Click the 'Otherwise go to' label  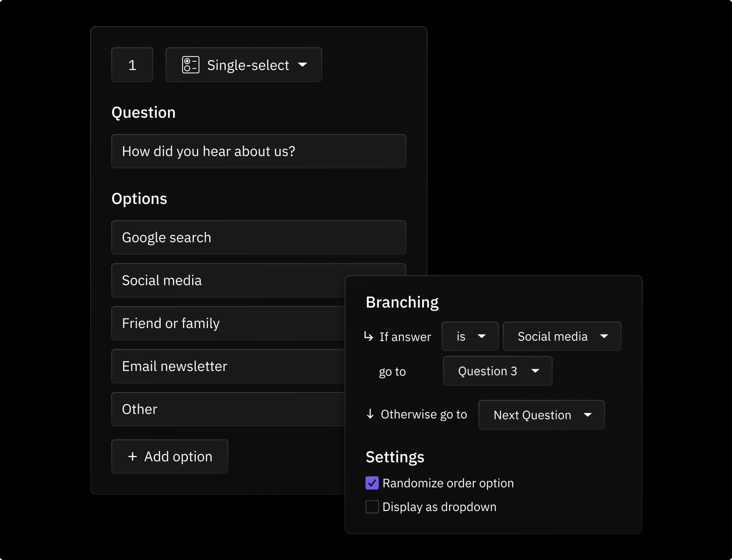[x=424, y=414]
